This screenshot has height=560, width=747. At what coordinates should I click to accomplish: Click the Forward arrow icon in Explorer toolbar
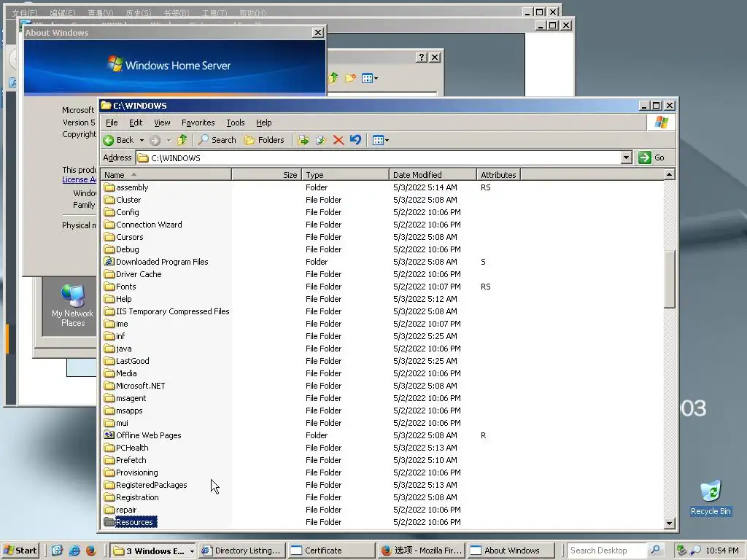coord(155,140)
